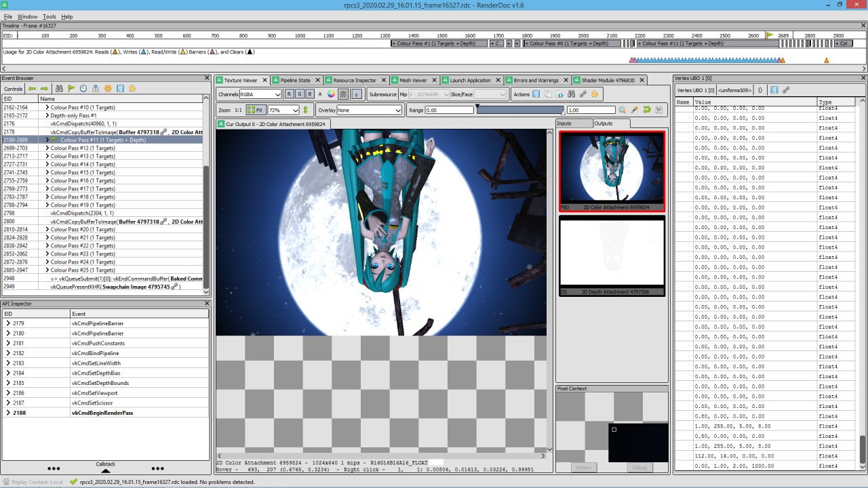Toggle the checkerboard background button
The width and height of the screenshot is (868, 488).
pos(343,94)
